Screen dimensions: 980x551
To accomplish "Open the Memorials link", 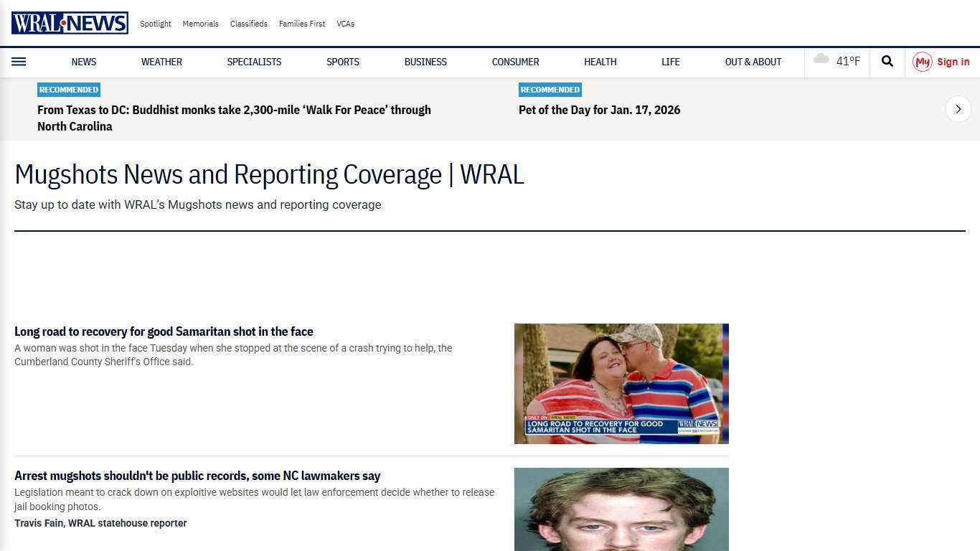I will point(200,24).
